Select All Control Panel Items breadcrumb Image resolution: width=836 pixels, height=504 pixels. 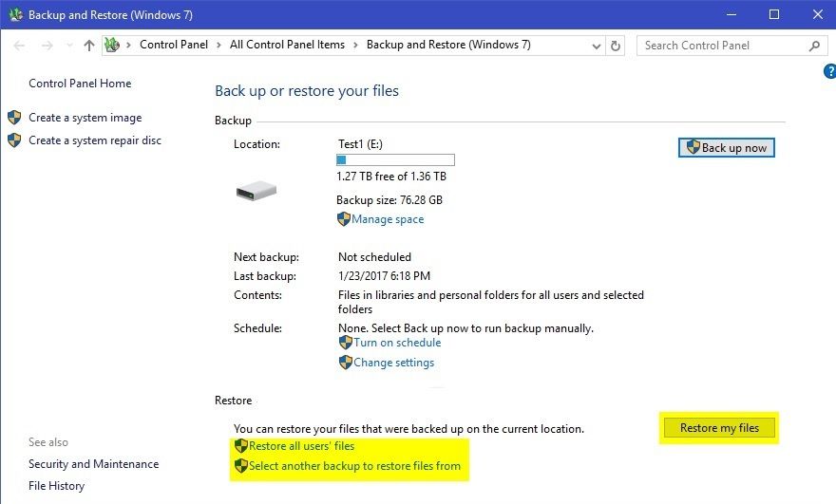coord(287,45)
